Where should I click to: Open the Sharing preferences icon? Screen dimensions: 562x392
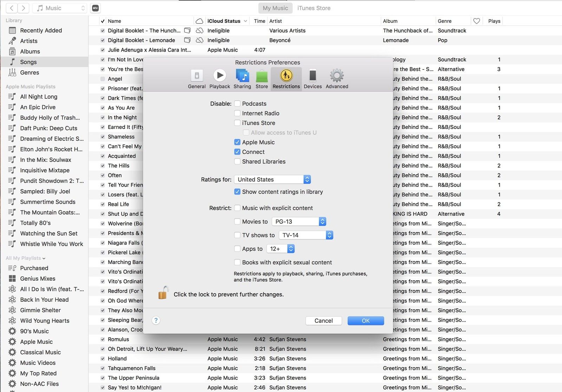(x=242, y=76)
